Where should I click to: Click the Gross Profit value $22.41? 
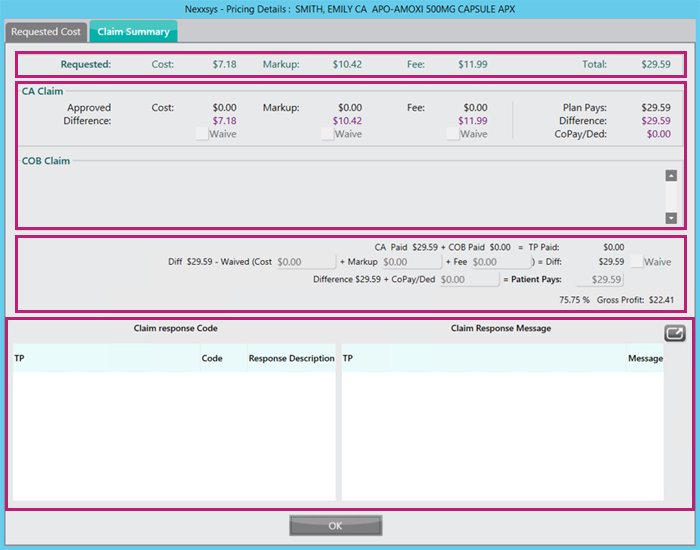point(662,300)
